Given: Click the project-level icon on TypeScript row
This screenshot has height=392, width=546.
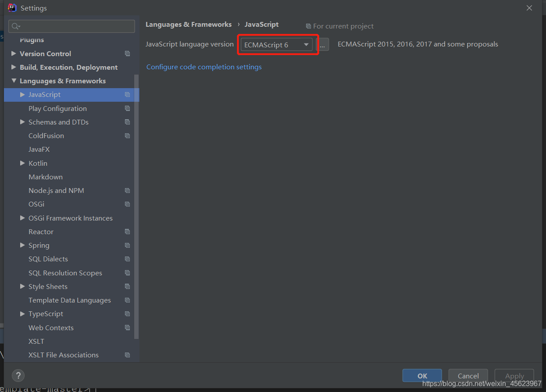Looking at the screenshot, I should [x=127, y=314].
